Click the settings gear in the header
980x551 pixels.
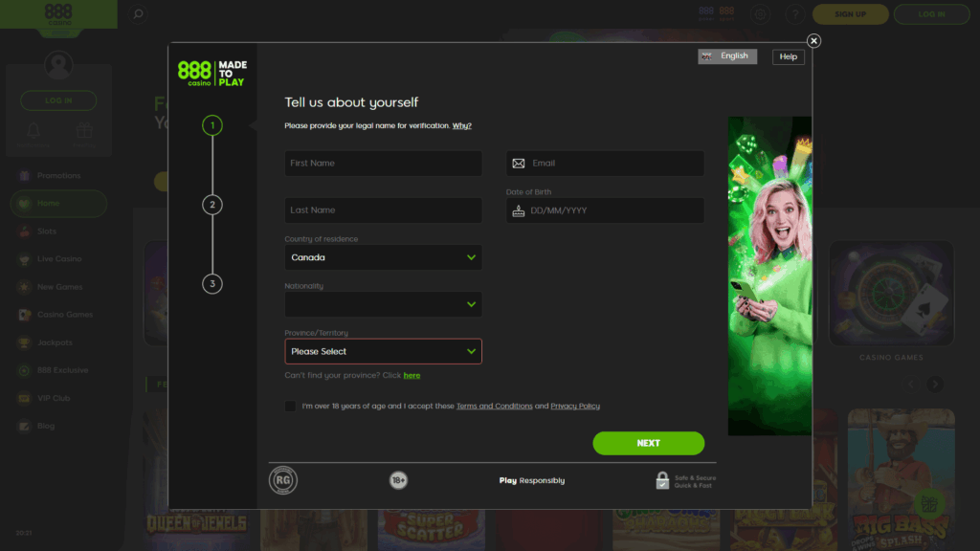pos(760,13)
